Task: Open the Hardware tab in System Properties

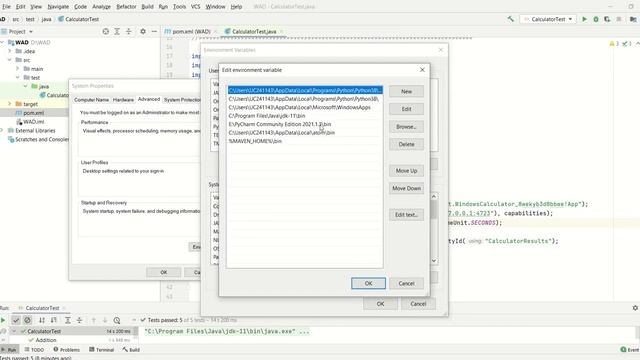Action: (x=123, y=100)
